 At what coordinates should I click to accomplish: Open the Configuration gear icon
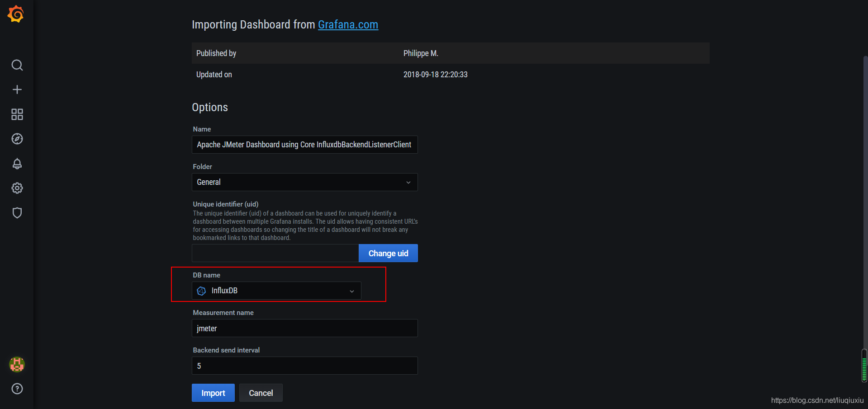[17, 188]
